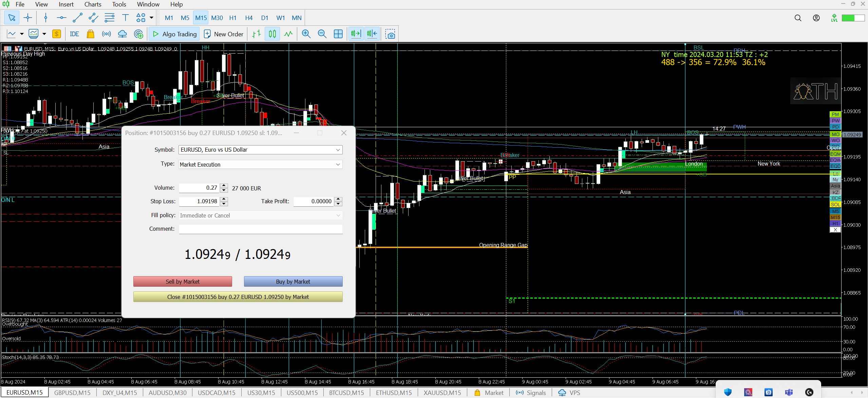Zoom out of the chart
The width and height of the screenshot is (868, 398).
pos(322,34)
